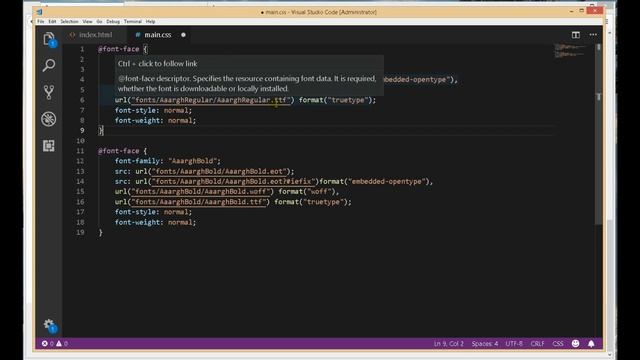Screen dimensions: 640x360
Task: Open the Manage gear at sidebar bottom
Action: click(49, 326)
